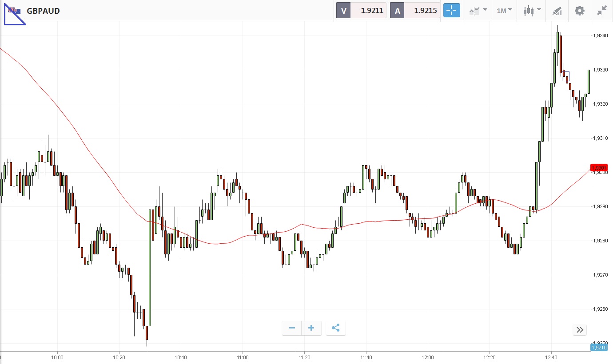Click the small square marker on the candles
The width and height of the screenshot is (613, 364).
point(565,76)
